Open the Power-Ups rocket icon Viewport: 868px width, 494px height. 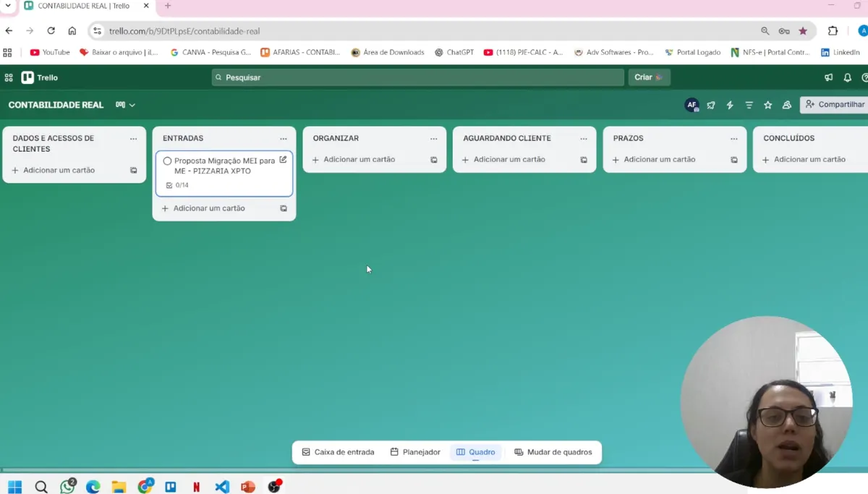point(711,105)
